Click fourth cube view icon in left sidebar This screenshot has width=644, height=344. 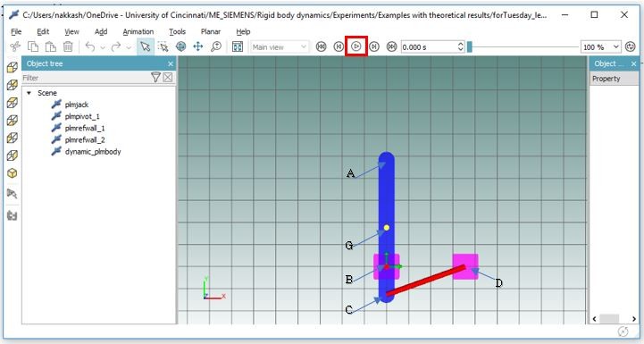[13, 120]
